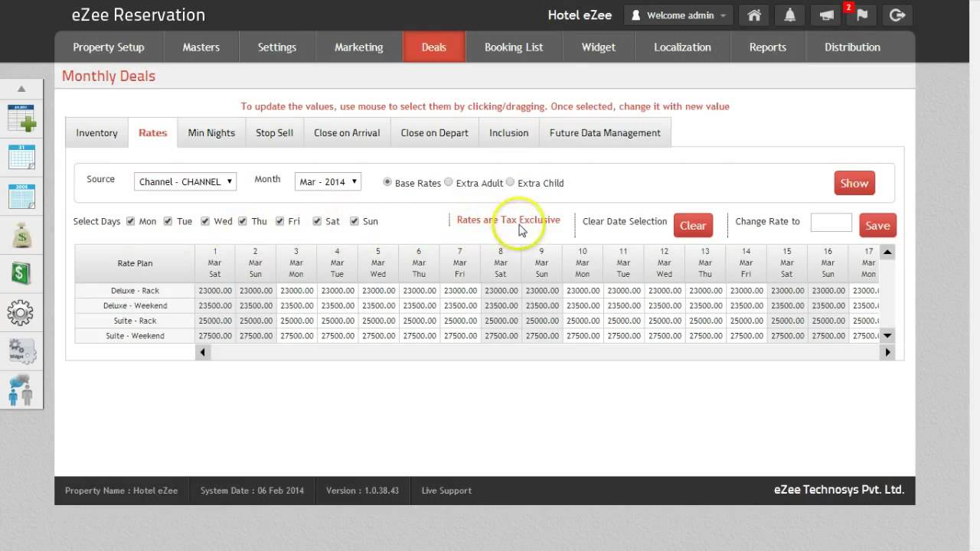Select the Extra Adult radio button
This screenshot has width=980, height=551.
point(449,182)
